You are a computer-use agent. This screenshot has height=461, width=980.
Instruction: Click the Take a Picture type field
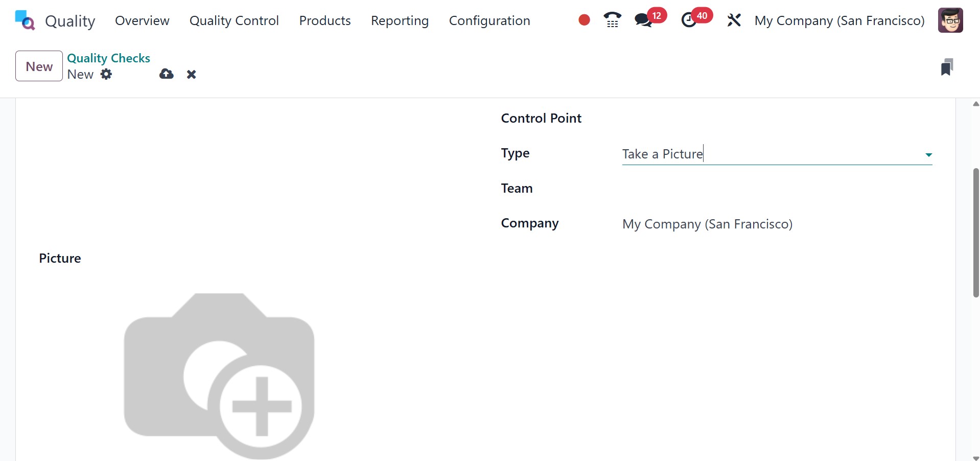(x=766, y=154)
